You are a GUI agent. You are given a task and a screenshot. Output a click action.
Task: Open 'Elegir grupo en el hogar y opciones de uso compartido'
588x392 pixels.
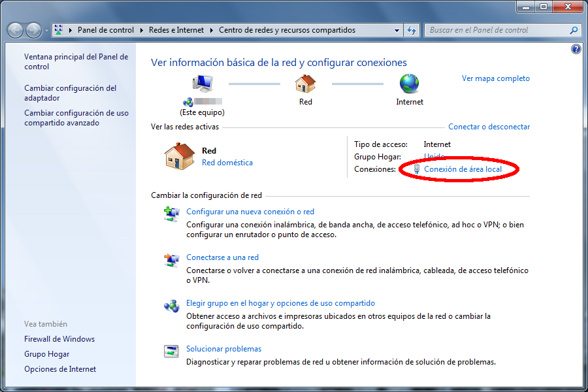[280, 303]
